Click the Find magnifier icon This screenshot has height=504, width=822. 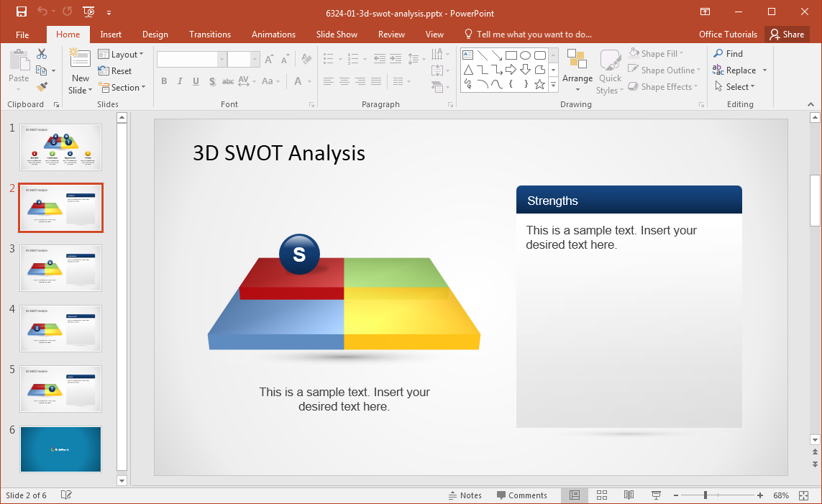tap(718, 54)
